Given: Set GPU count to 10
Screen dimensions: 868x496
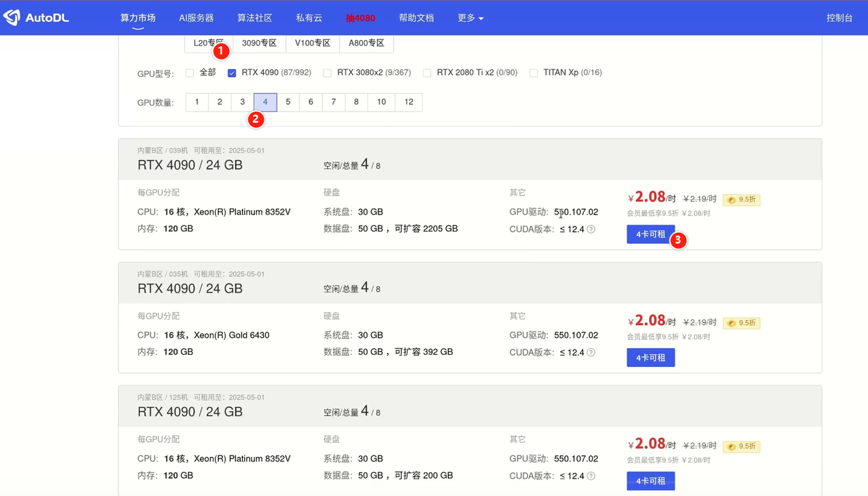Looking at the screenshot, I should pos(382,102).
